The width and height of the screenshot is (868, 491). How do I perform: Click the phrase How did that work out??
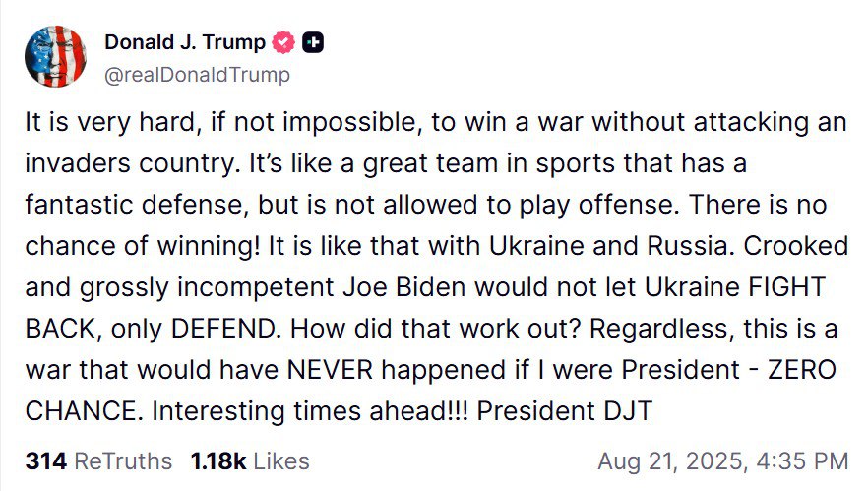click(436, 329)
